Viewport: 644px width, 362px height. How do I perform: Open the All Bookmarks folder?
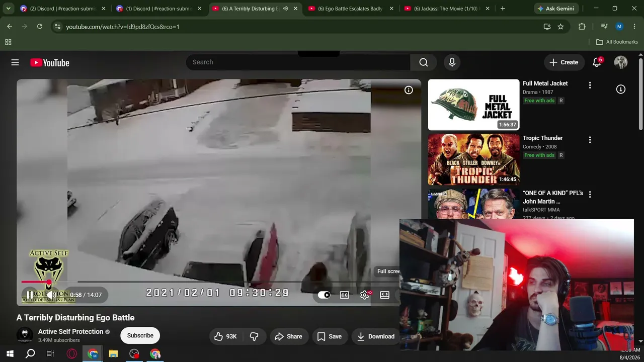617,42
